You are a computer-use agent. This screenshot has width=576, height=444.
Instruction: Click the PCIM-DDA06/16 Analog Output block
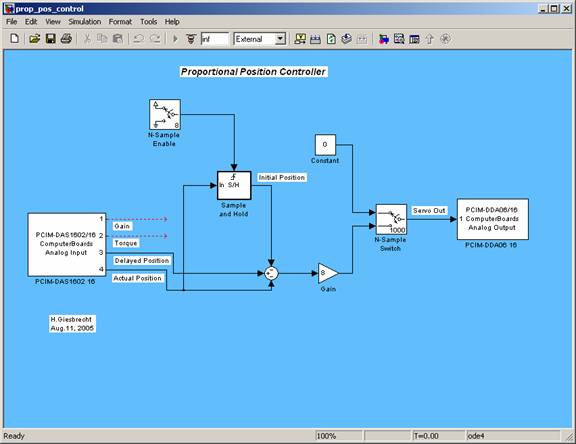tap(493, 219)
